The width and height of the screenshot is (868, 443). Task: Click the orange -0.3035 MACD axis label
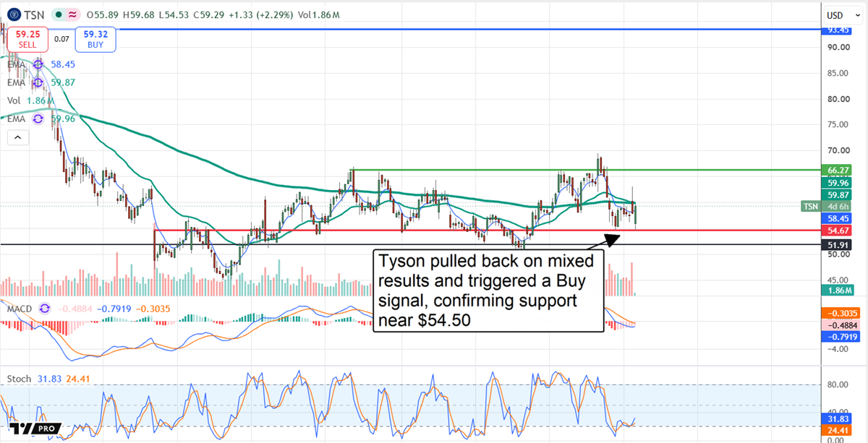840,313
